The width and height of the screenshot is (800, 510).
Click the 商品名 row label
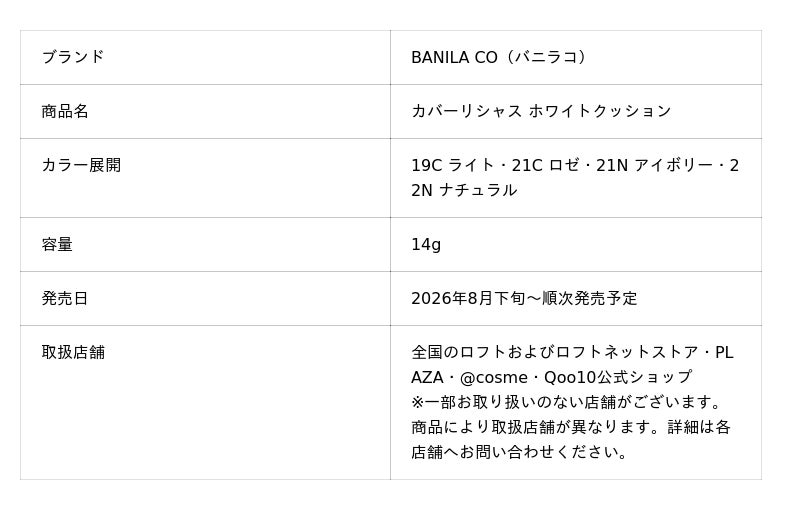[x=65, y=111]
